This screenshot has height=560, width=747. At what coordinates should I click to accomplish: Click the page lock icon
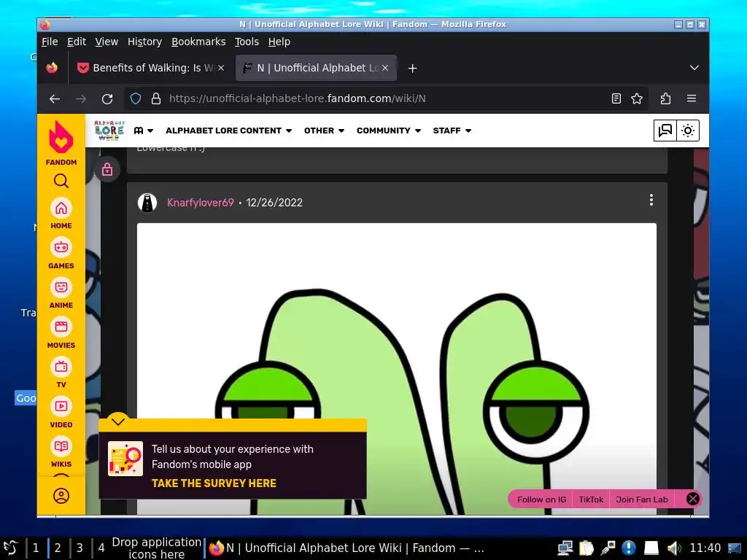click(107, 169)
